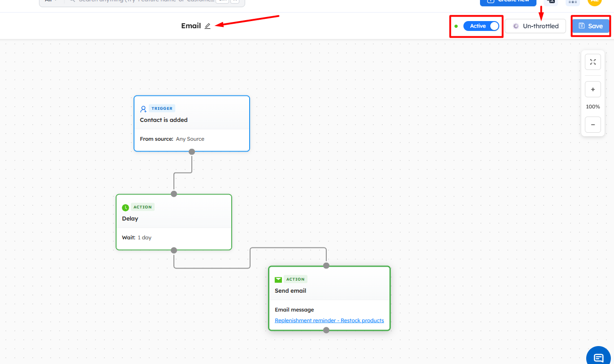The height and width of the screenshot is (364, 614).
Task: Zoom out with the minus button
Action: [592, 125]
